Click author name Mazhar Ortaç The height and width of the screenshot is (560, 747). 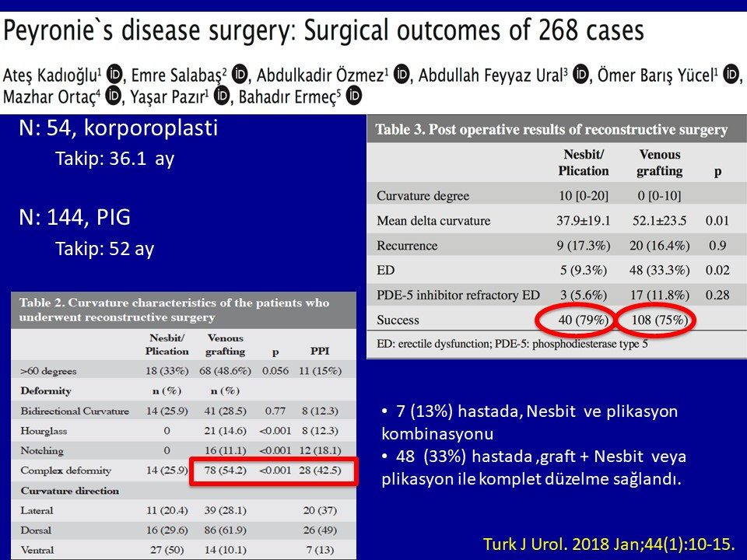(x=50, y=96)
